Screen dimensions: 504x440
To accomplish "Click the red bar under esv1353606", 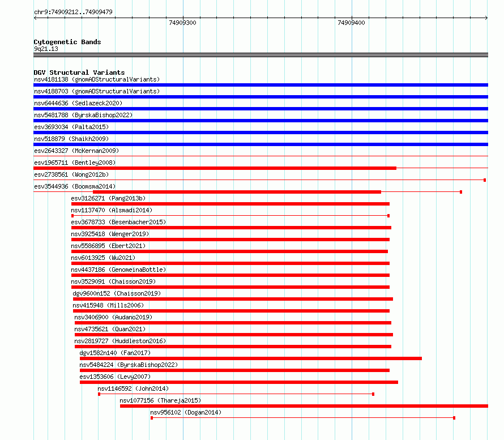I will click(239, 382).
